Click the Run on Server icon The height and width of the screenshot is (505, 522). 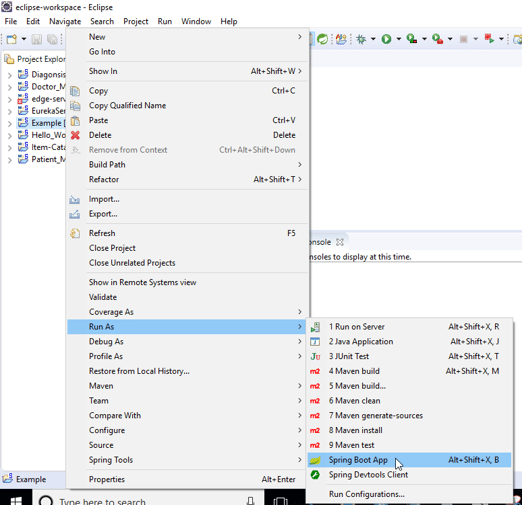[x=315, y=327]
